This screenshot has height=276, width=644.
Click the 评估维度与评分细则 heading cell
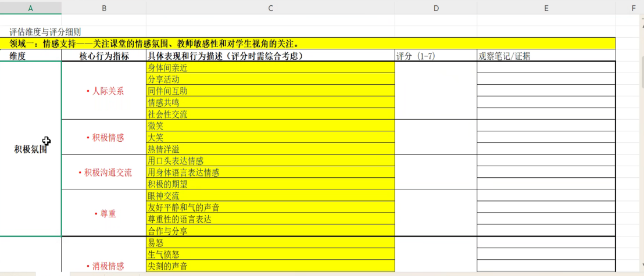click(x=45, y=32)
